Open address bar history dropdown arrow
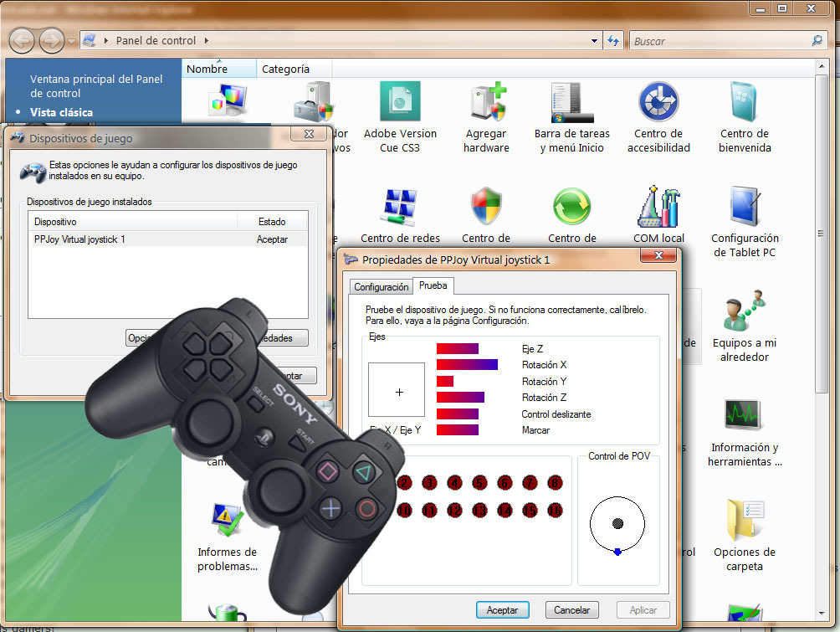This screenshot has width=840, height=632. pyautogui.click(x=595, y=40)
